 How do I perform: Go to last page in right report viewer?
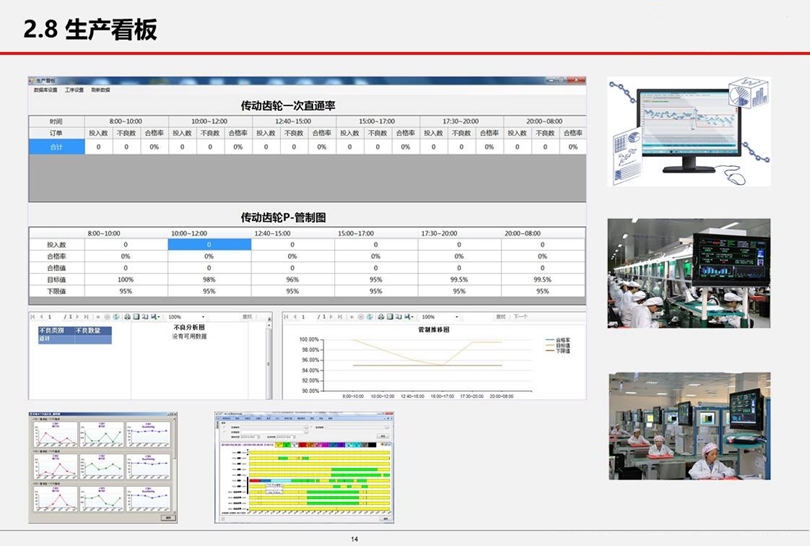pyautogui.click(x=339, y=317)
